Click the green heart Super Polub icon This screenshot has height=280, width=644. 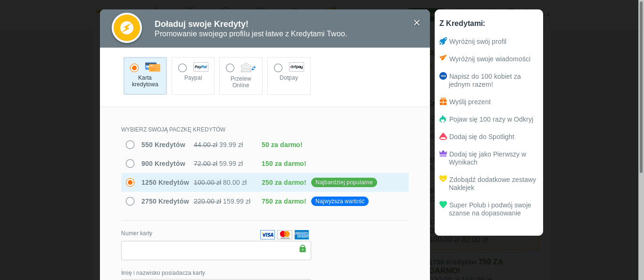(443, 205)
